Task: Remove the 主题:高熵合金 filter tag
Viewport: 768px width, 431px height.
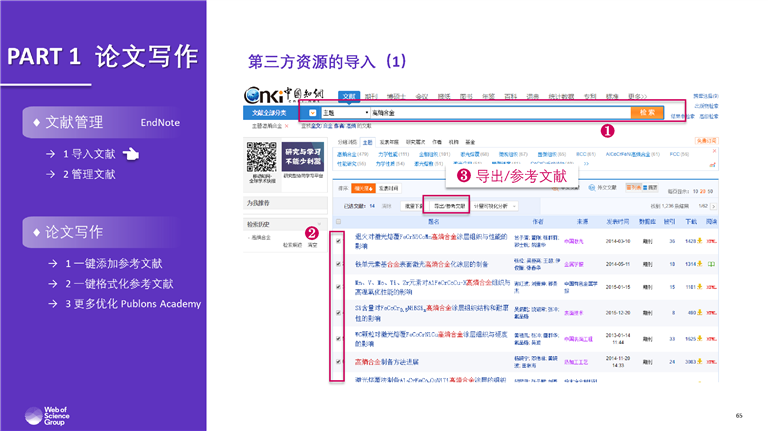Action: [x=287, y=126]
